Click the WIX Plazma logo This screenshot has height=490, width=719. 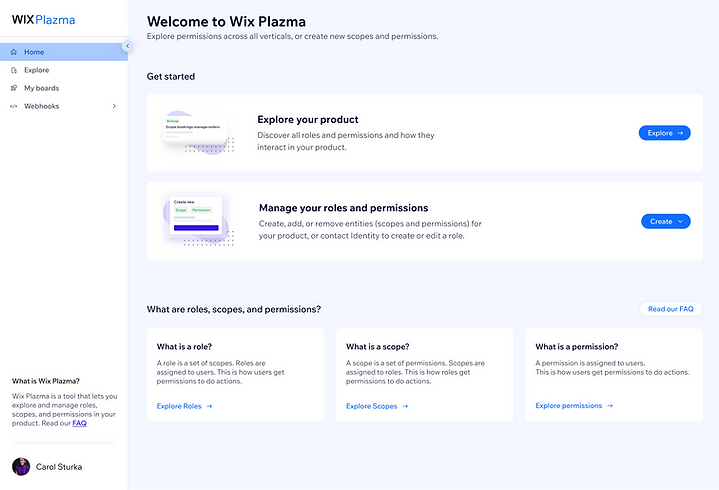(44, 20)
